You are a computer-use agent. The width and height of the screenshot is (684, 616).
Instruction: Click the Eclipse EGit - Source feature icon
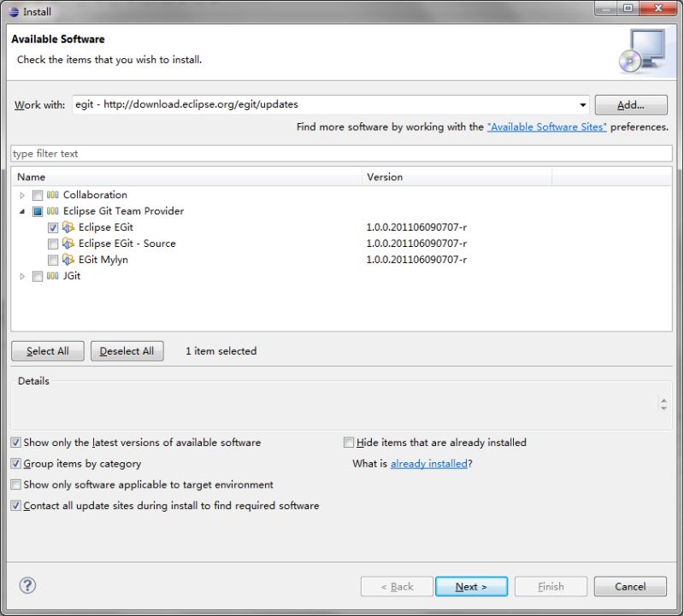(x=67, y=243)
